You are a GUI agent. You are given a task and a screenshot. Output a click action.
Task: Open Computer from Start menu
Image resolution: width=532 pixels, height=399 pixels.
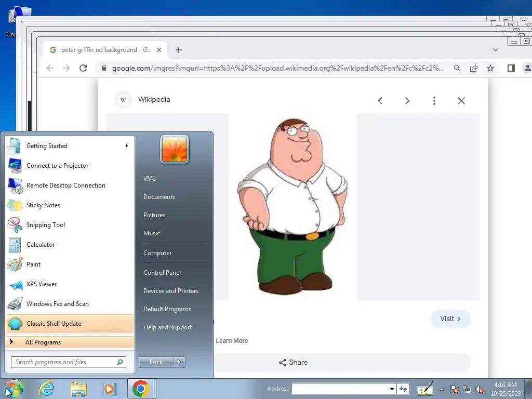pyautogui.click(x=157, y=253)
